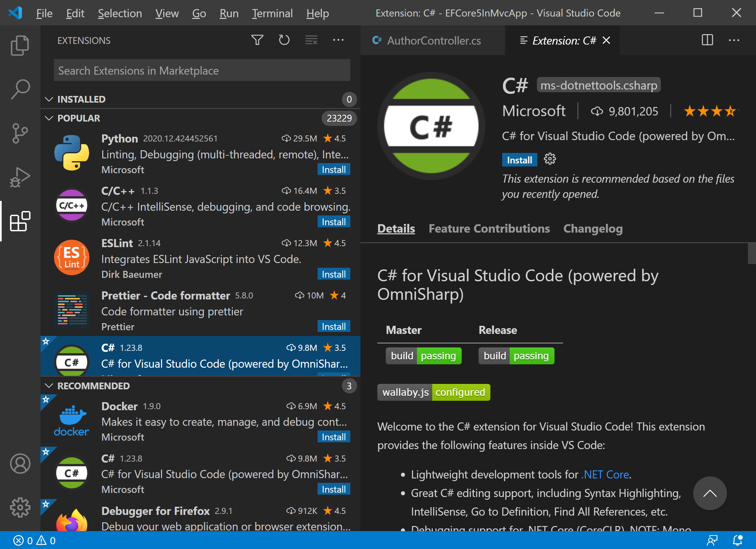
Task: Open the Accounts icon in activity bar
Action: click(20, 463)
